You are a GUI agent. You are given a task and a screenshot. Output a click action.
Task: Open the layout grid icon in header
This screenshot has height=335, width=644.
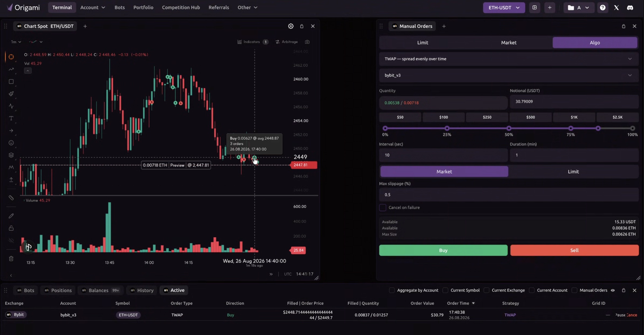(534, 8)
